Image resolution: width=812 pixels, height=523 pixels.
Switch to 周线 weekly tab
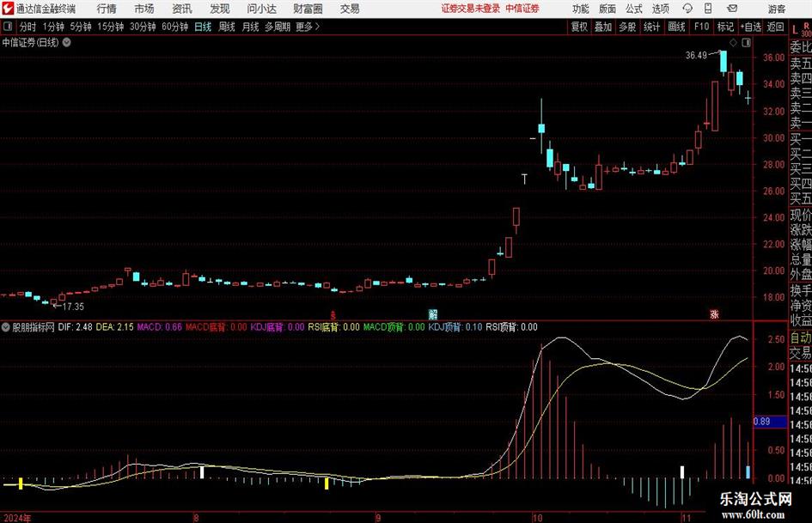pos(227,27)
